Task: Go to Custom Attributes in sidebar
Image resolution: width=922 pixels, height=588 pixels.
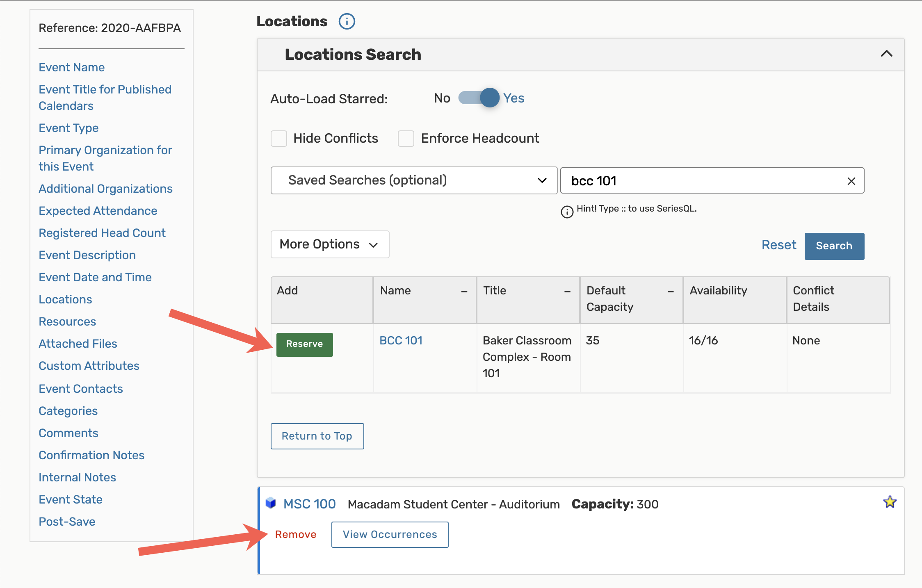Action: 89,366
